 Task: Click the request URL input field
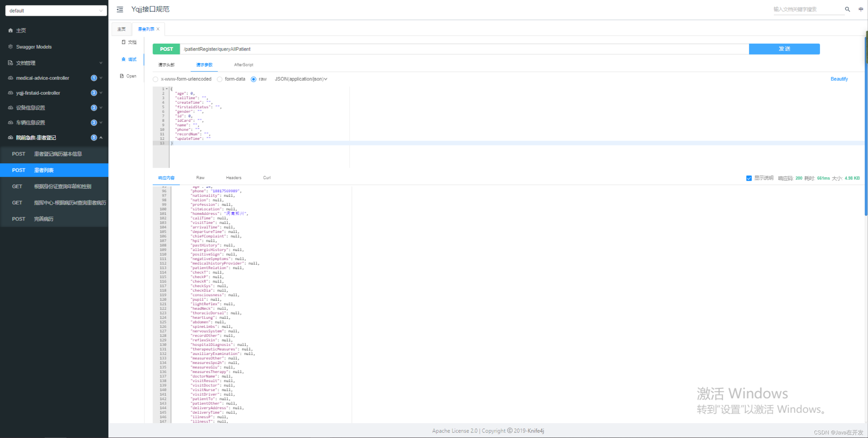point(464,49)
